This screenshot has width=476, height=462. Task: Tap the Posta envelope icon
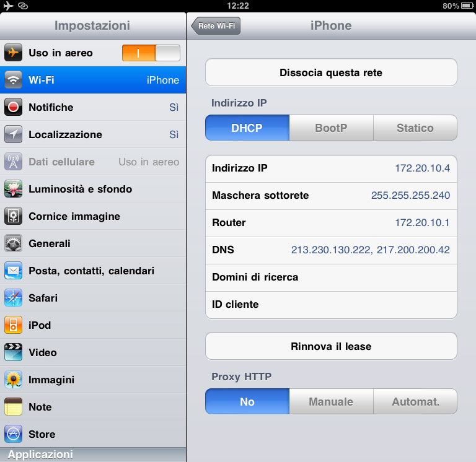(13, 271)
